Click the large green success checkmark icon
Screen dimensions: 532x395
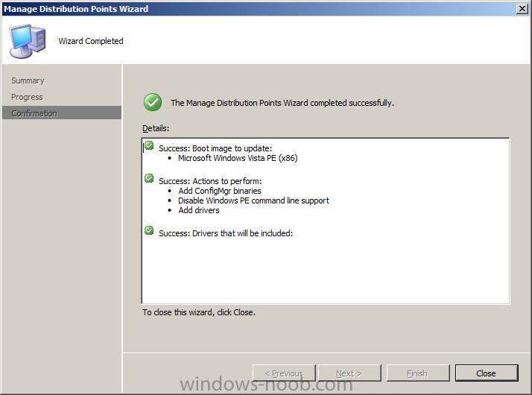(x=152, y=102)
